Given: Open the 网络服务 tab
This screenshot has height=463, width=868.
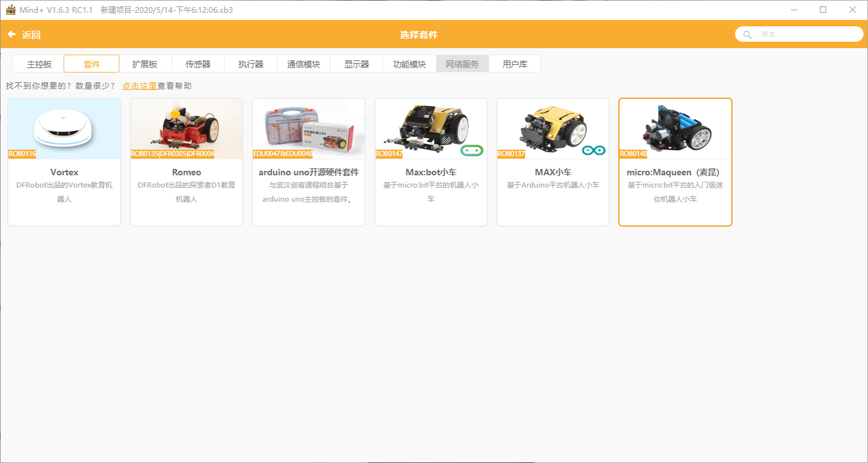Looking at the screenshot, I should click(462, 64).
